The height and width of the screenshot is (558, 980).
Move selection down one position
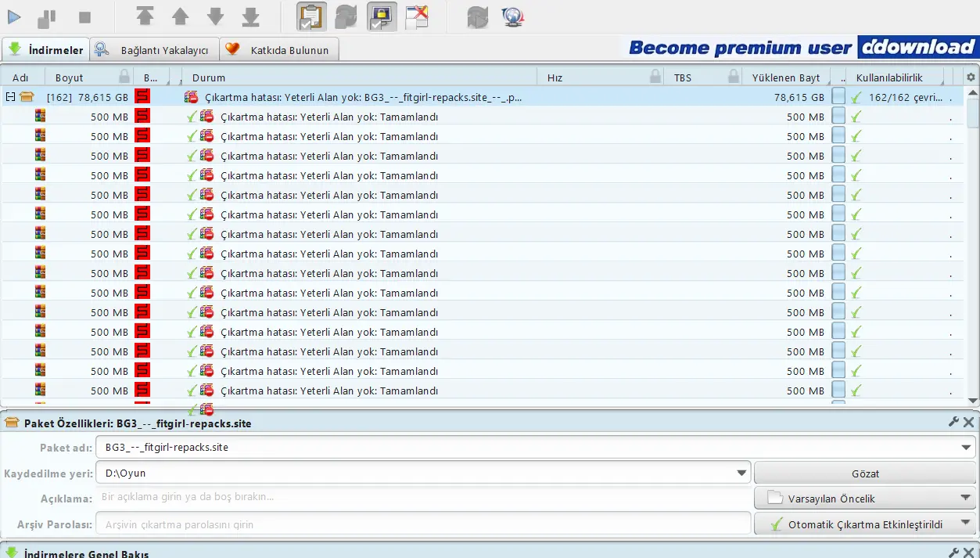click(x=215, y=16)
